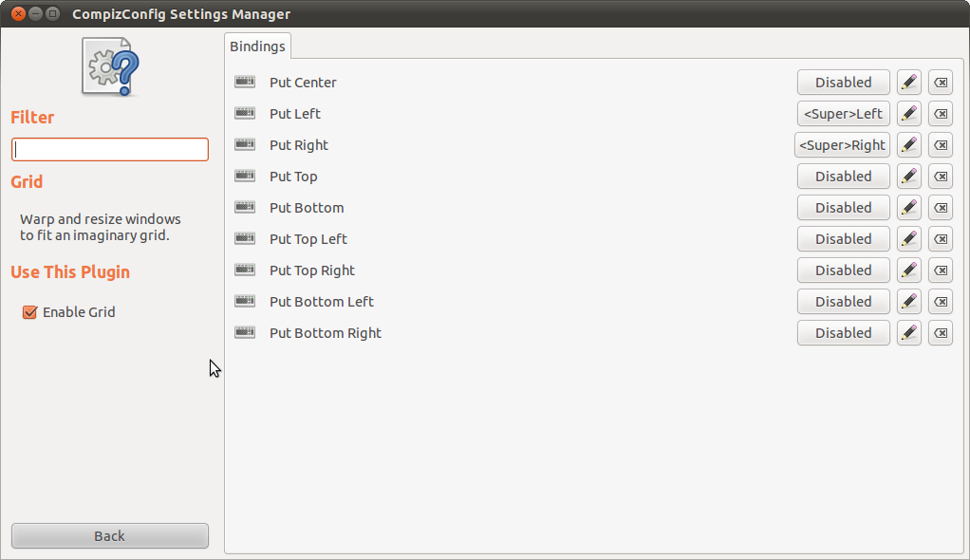Image resolution: width=970 pixels, height=560 pixels.
Task: Click Disabled button for Put Top Left
Action: click(x=843, y=239)
